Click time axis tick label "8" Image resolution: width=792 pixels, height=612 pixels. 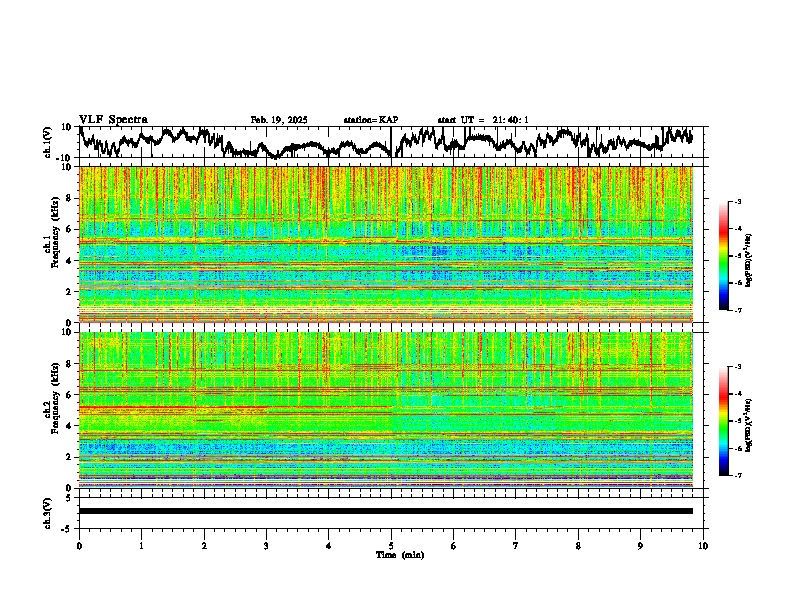578,546
